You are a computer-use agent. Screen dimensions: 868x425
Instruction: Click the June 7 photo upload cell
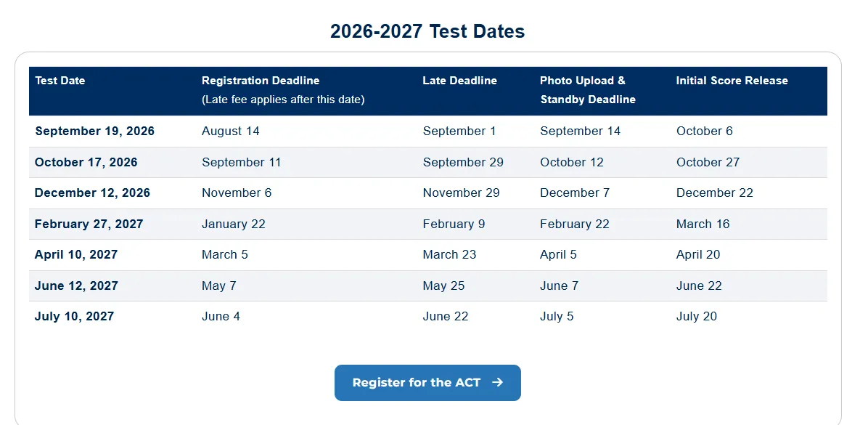559,286
